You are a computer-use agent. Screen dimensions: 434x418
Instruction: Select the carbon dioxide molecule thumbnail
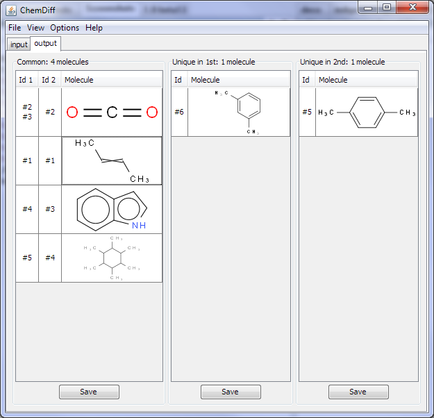(112, 112)
